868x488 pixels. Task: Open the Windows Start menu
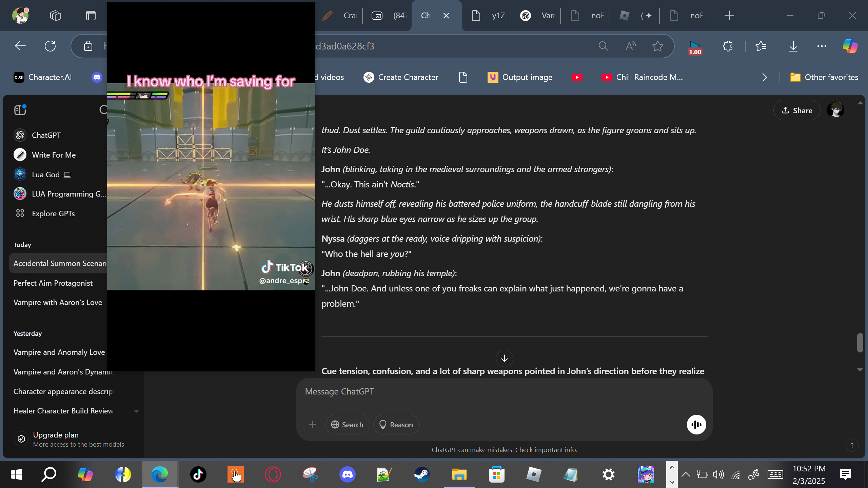16,474
